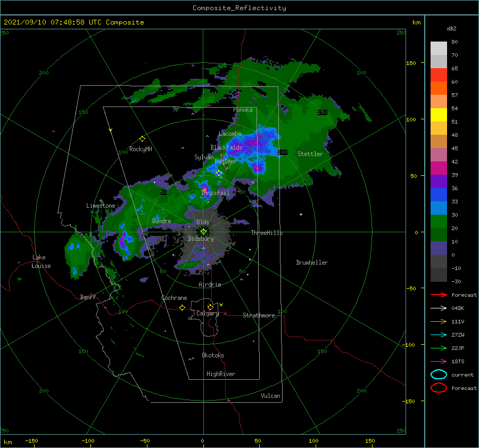Click the RedDeer city label

click(226, 161)
